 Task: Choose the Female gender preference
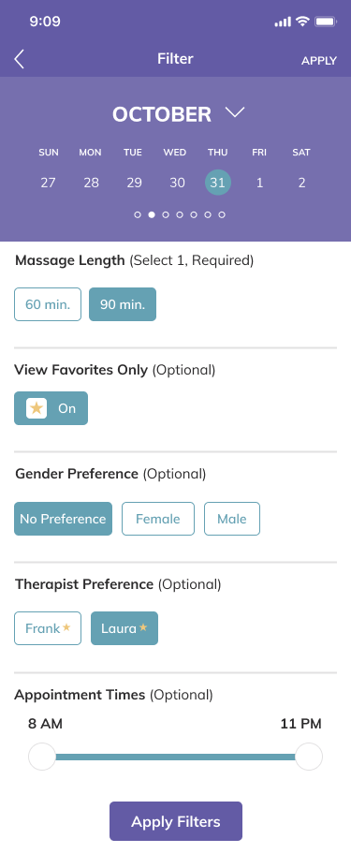tap(158, 519)
